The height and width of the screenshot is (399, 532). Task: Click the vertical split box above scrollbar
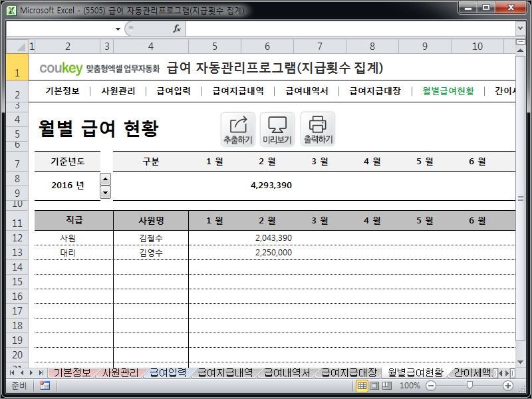pyautogui.click(x=520, y=42)
